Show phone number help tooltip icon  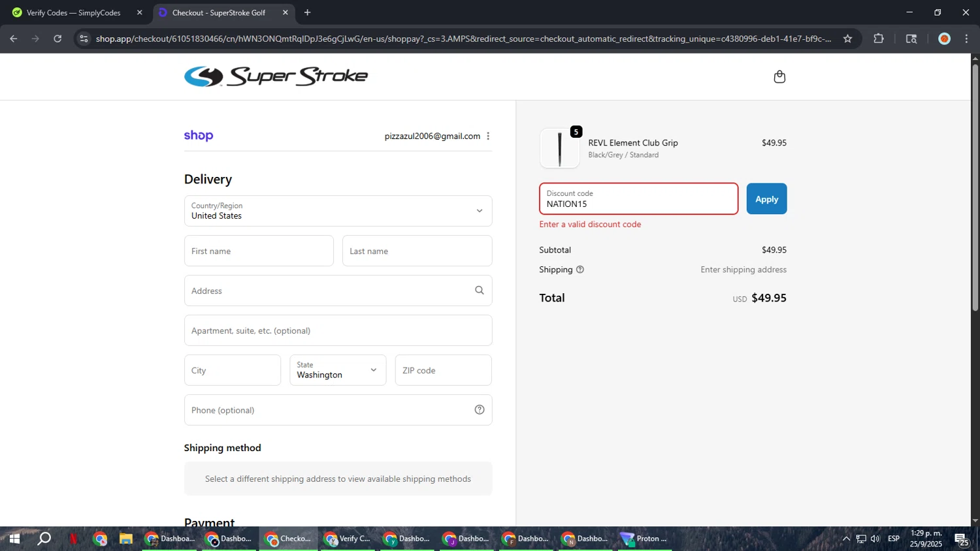click(480, 410)
